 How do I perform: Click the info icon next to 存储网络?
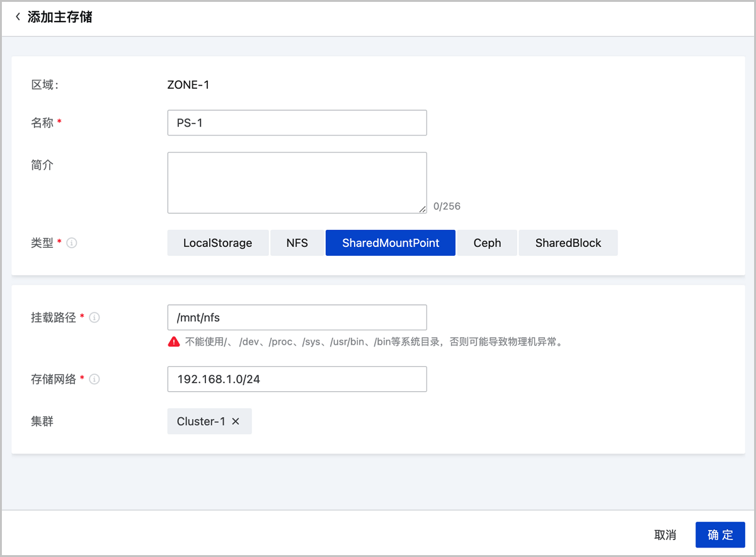[94, 379]
